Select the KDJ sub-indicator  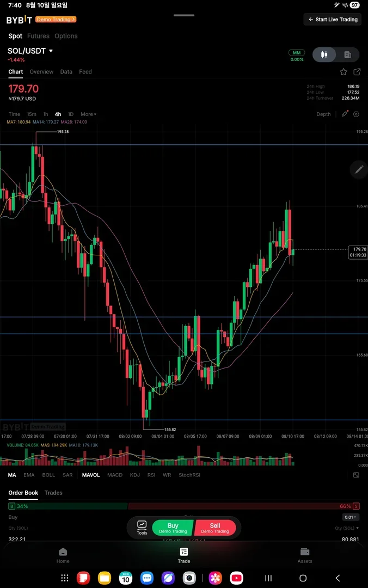point(134,475)
